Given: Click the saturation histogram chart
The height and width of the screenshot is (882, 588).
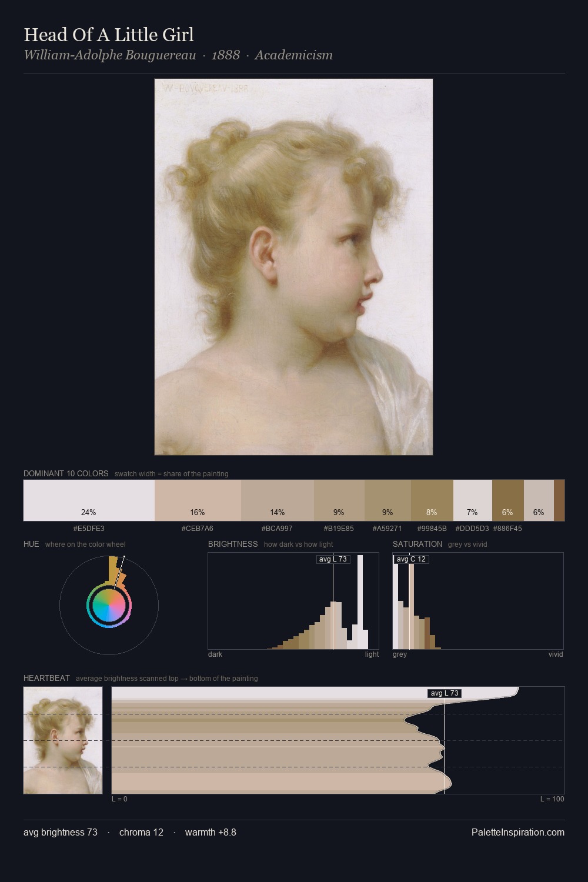Looking at the screenshot, I should click(478, 601).
